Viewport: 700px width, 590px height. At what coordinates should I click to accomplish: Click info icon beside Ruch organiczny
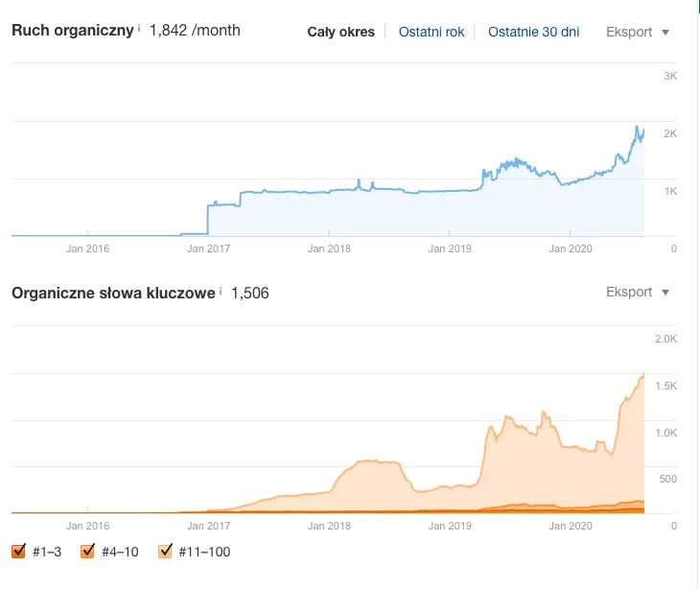[139, 29]
